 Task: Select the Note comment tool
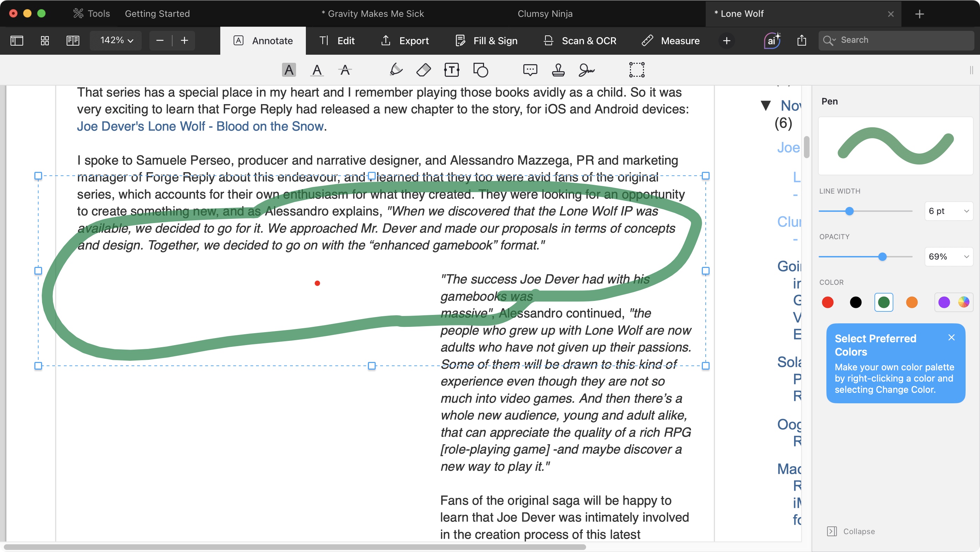(530, 70)
